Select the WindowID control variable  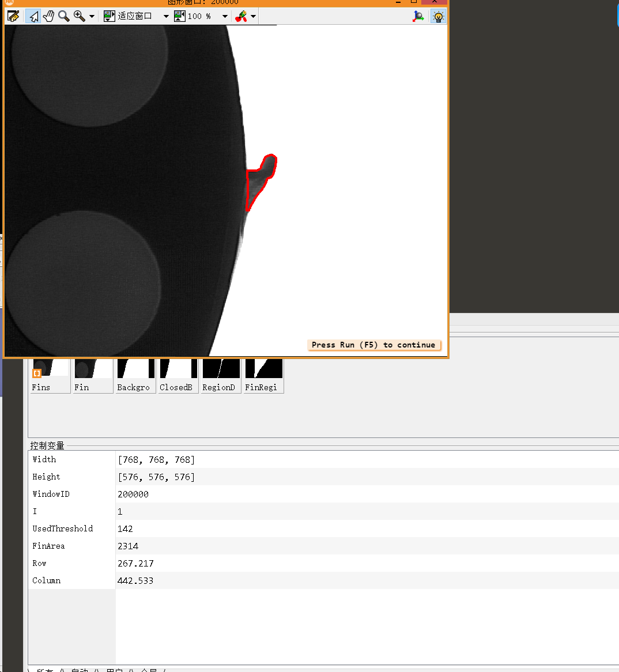click(51, 494)
